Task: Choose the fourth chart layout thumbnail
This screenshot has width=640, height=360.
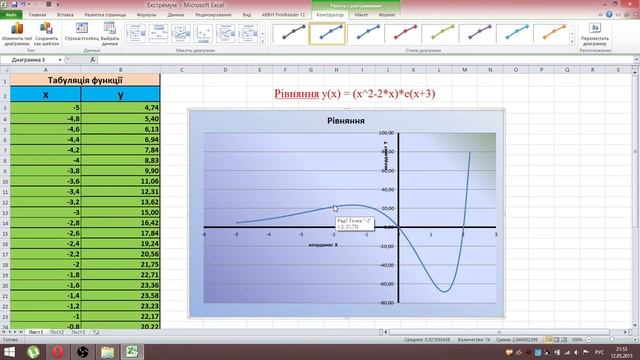Action: pos(203,33)
